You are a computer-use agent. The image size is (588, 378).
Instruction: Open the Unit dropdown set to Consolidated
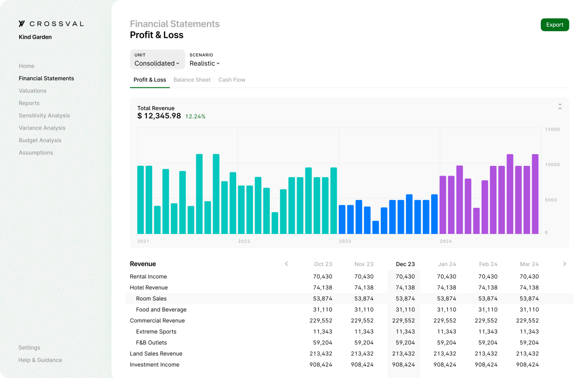coord(157,63)
